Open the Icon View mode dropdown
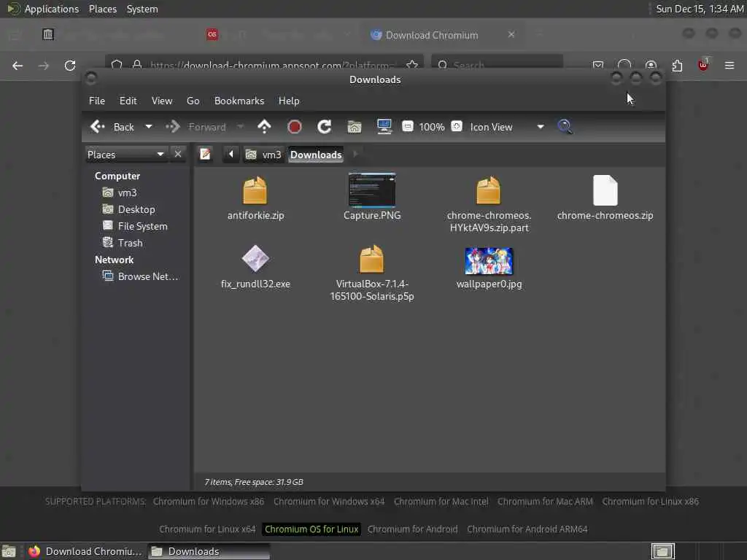This screenshot has width=747, height=560. (507, 127)
